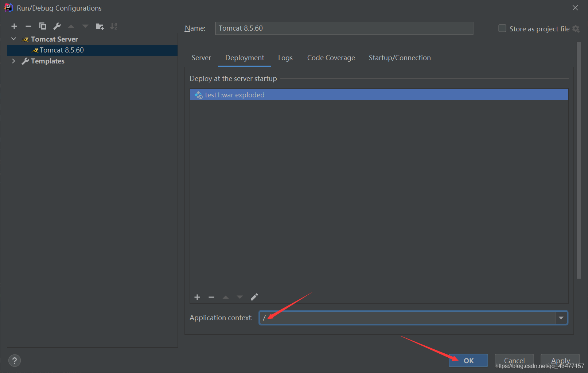
Task: Open the Startup/Connection tab
Action: (400, 58)
